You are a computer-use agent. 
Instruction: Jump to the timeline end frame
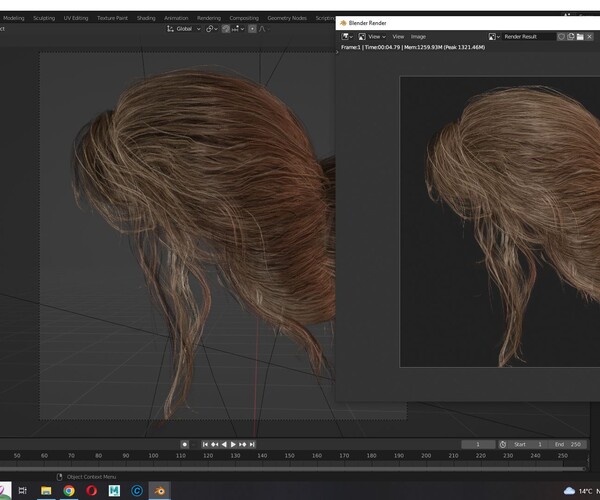click(252, 445)
